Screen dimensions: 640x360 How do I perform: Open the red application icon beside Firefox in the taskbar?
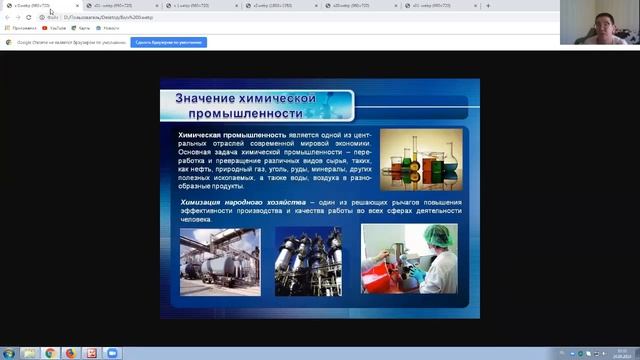[91, 353]
